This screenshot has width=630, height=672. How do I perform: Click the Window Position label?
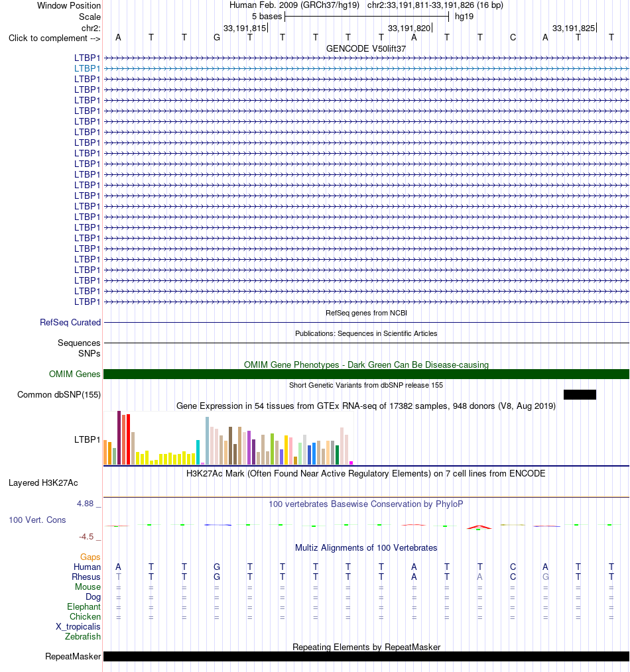coord(69,5)
